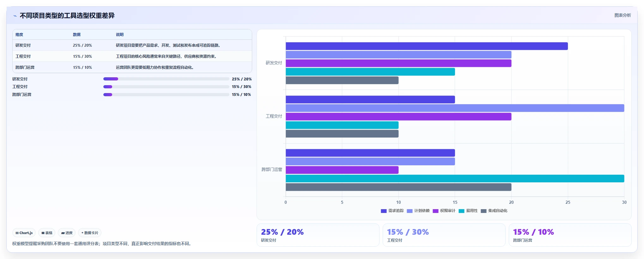
Task: Select the Chart.js tag chip
Action: (x=24, y=233)
